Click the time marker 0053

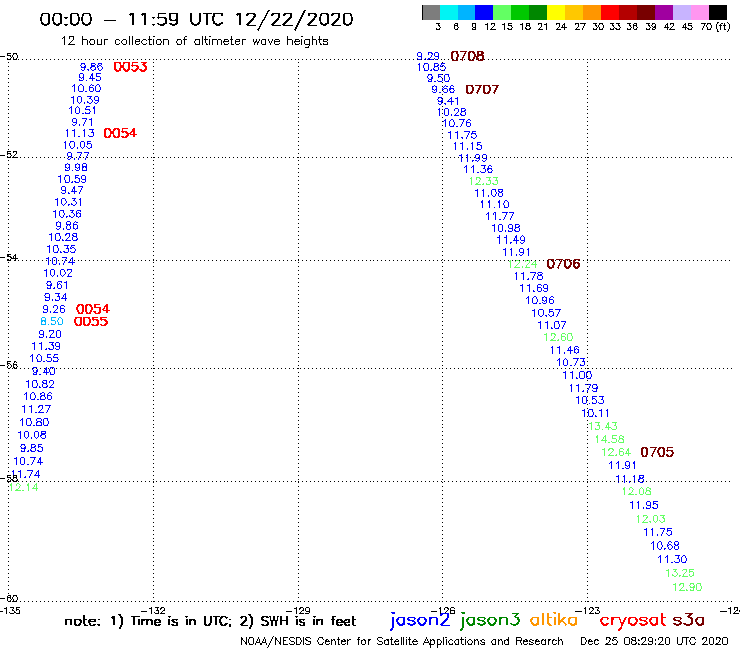pyautogui.click(x=130, y=67)
